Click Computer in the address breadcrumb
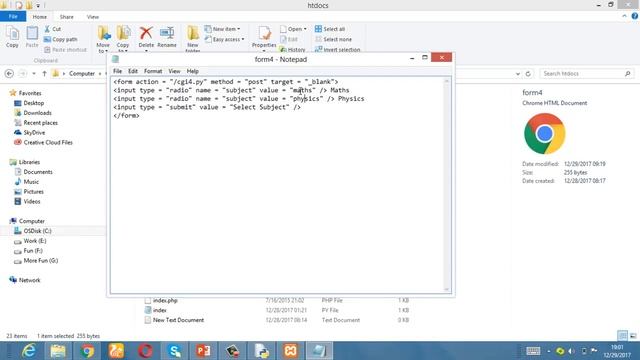Viewport: 640px width, 360px height. 82,73
